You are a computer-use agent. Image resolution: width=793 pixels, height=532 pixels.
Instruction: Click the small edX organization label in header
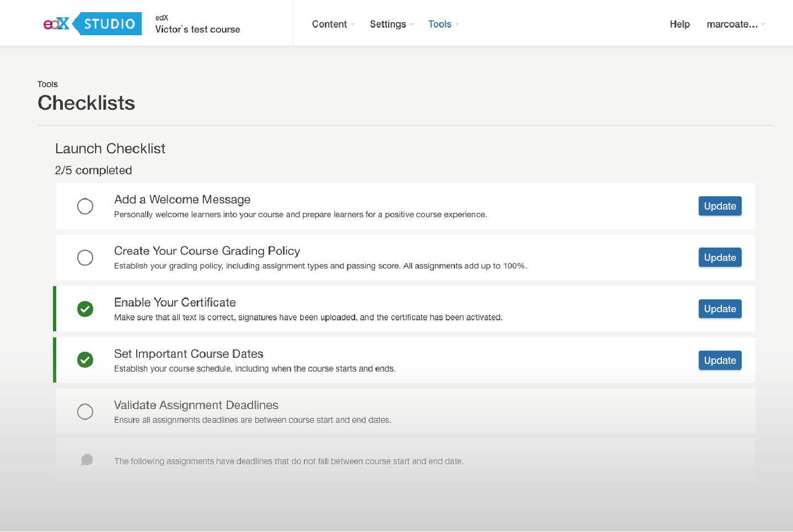click(162, 18)
